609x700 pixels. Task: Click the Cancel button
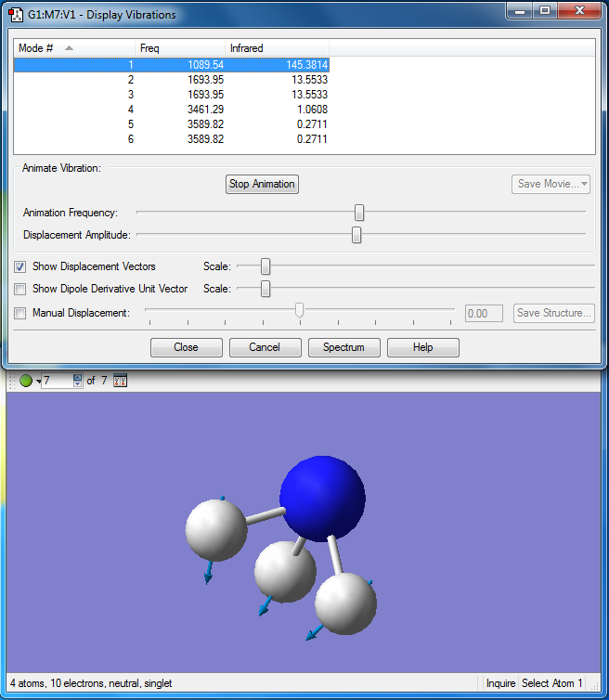pos(266,347)
